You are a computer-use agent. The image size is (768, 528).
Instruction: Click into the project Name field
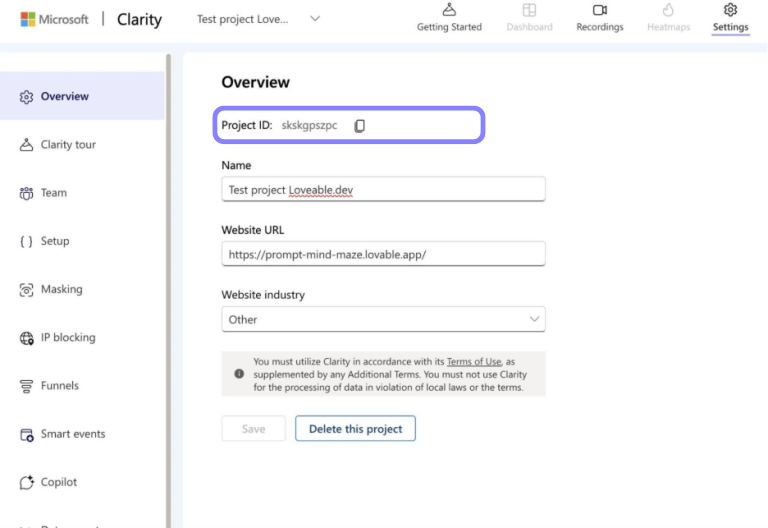(383, 189)
